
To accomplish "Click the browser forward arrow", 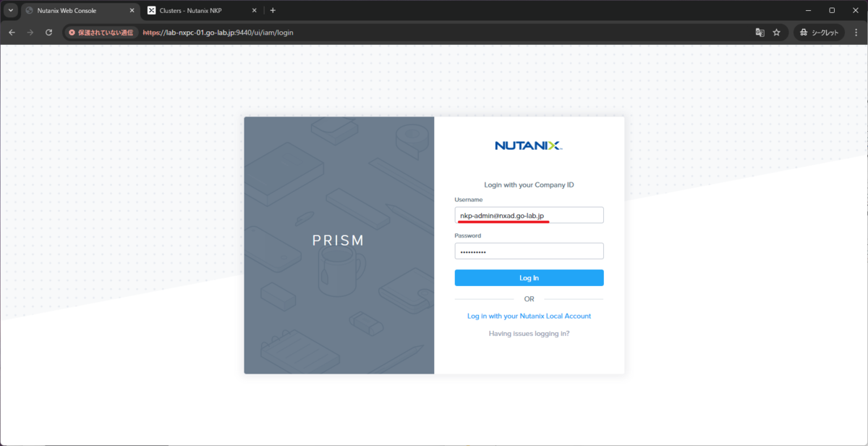I will 30,33.
